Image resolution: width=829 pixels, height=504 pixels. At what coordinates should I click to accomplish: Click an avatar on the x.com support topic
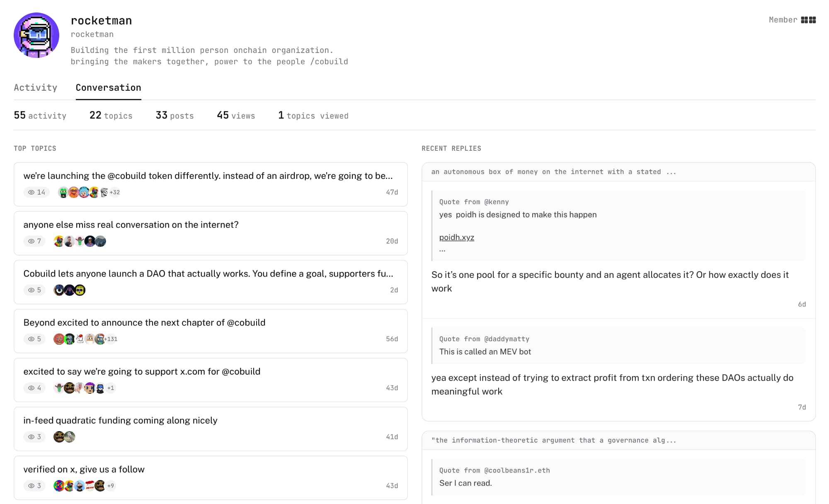[58, 388]
